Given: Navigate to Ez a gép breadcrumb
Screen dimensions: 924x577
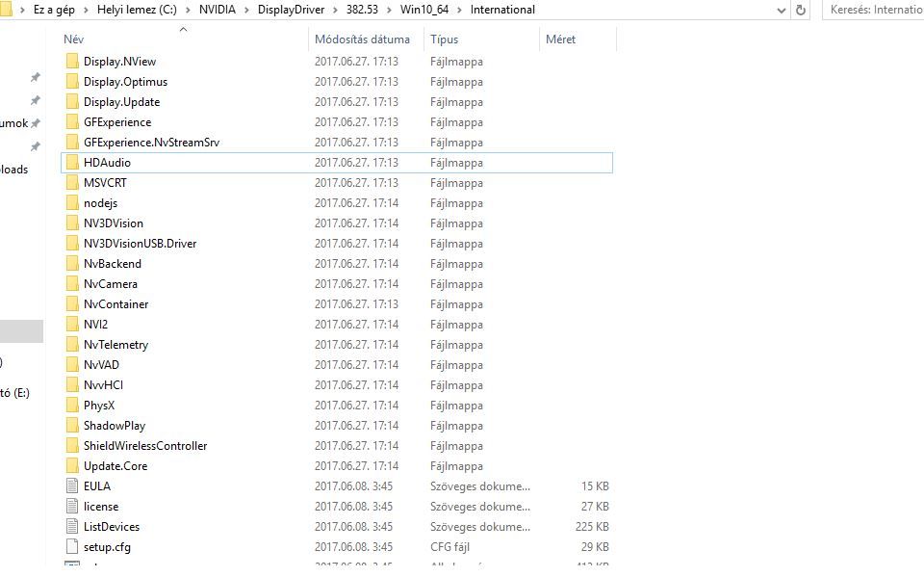Looking at the screenshot, I should point(54,10).
